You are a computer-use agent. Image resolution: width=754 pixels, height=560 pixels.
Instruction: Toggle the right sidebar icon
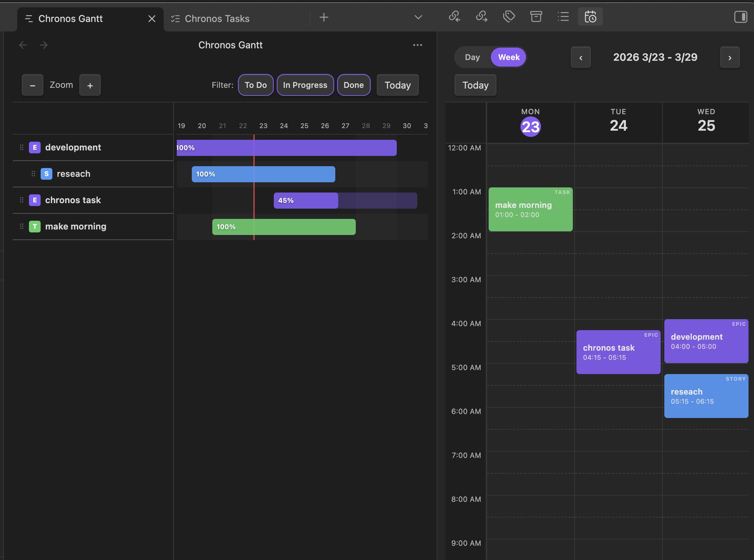[740, 17]
